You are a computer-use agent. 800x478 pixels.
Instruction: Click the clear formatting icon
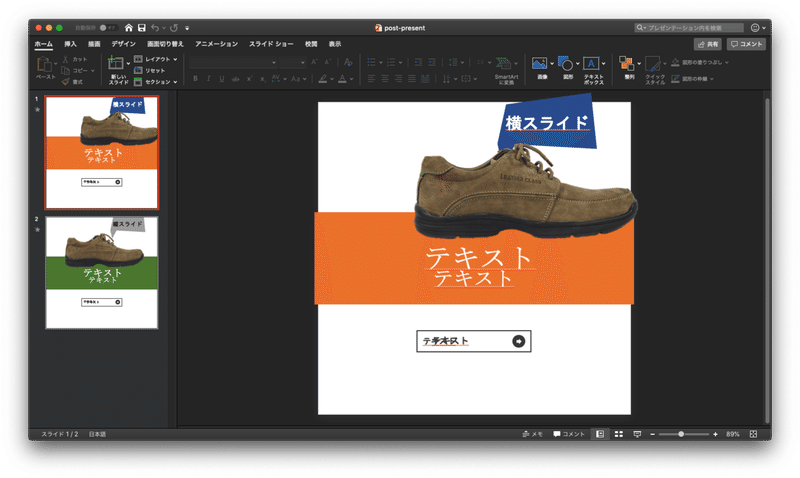click(x=348, y=62)
